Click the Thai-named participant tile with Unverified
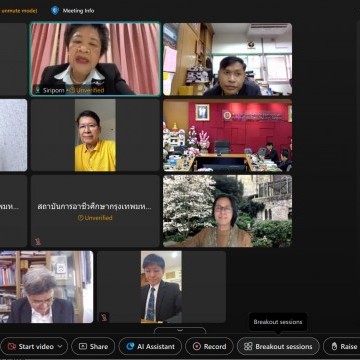 pos(95,211)
